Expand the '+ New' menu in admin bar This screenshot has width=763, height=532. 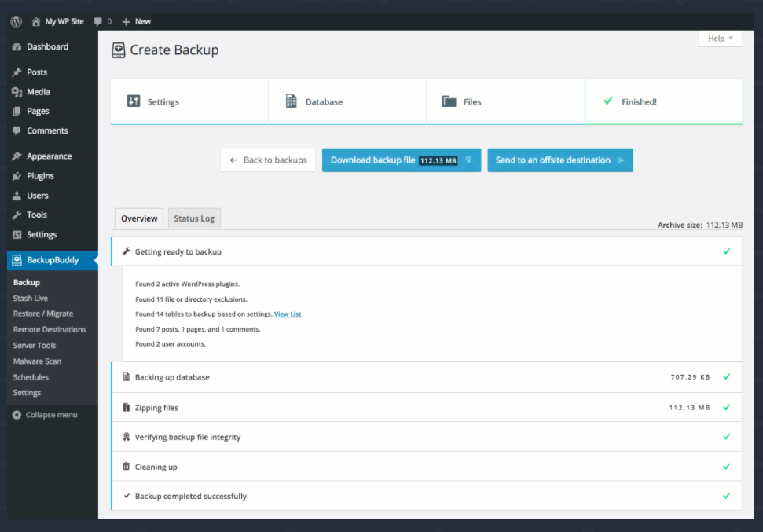[x=135, y=21]
